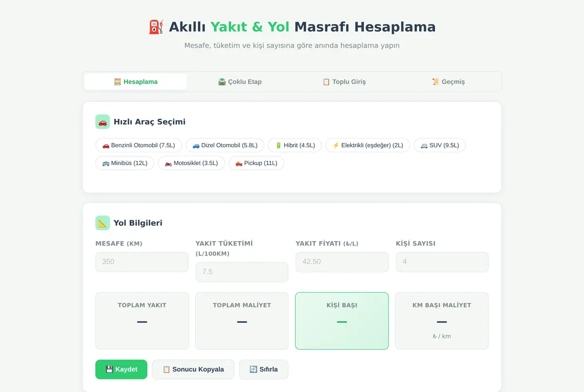Click the refresh icon on Sıfırla

[253, 370]
